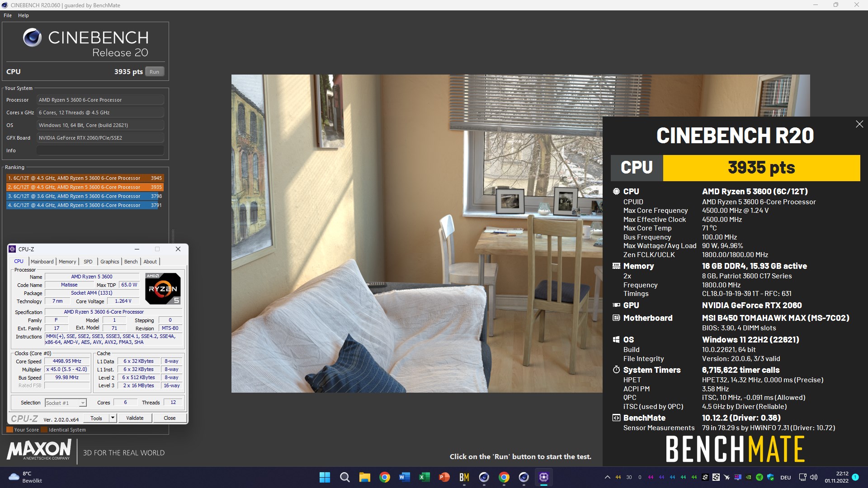Switch to the SPD tab in CPU-Z
The width and height of the screenshot is (868, 488).
[88, 262]
